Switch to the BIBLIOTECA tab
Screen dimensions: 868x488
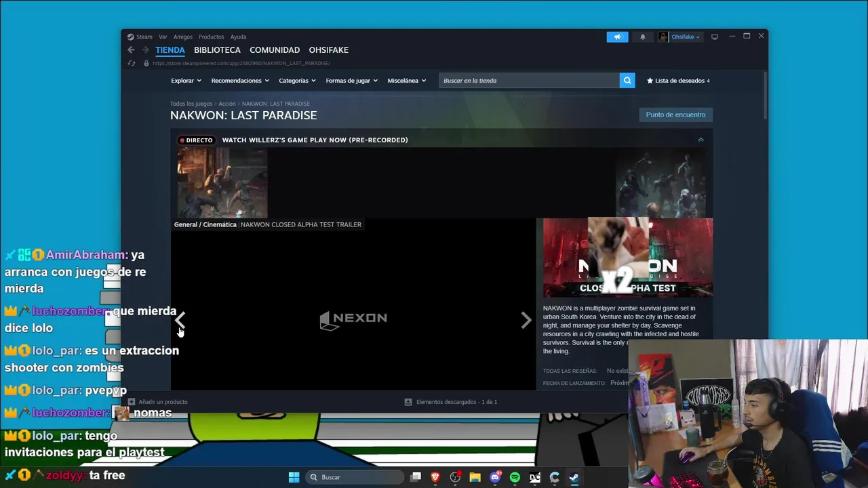point(217,50)
